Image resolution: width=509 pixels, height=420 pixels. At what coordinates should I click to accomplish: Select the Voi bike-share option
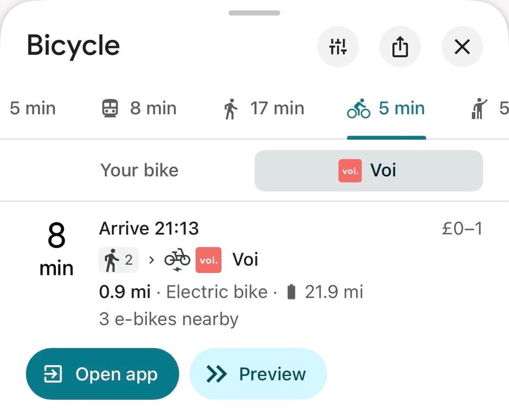[x=368, y=171]
